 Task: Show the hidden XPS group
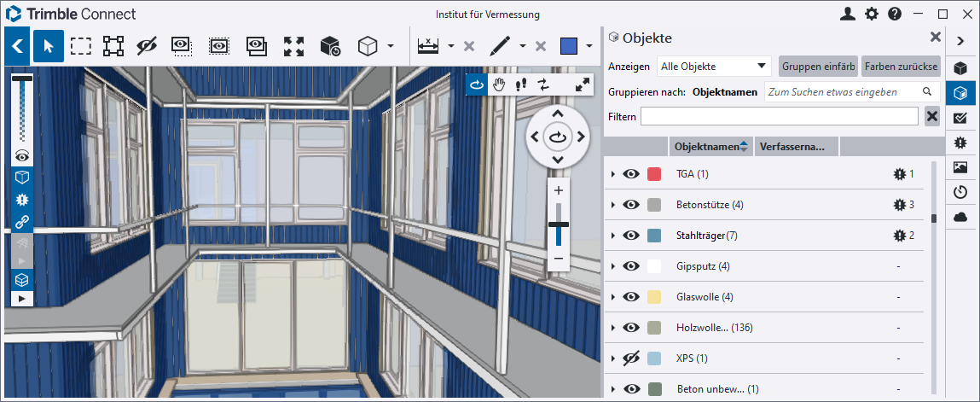(x=631, y=358)
